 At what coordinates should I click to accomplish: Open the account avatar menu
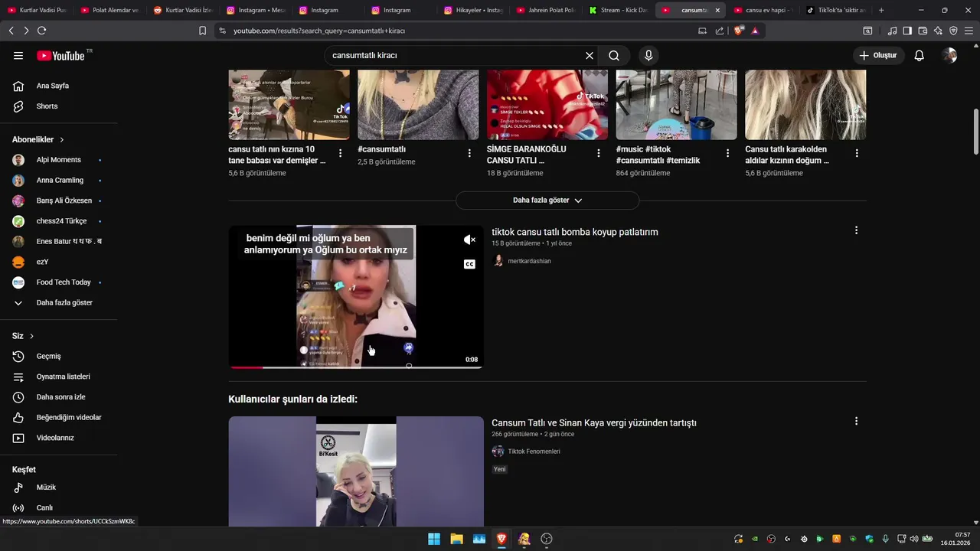(949, 56)
